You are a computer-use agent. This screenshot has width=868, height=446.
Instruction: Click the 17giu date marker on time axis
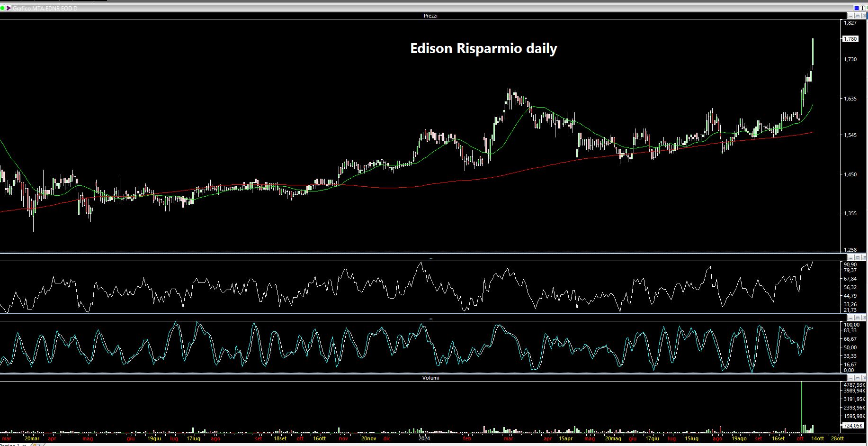click(x=652, y=438)
